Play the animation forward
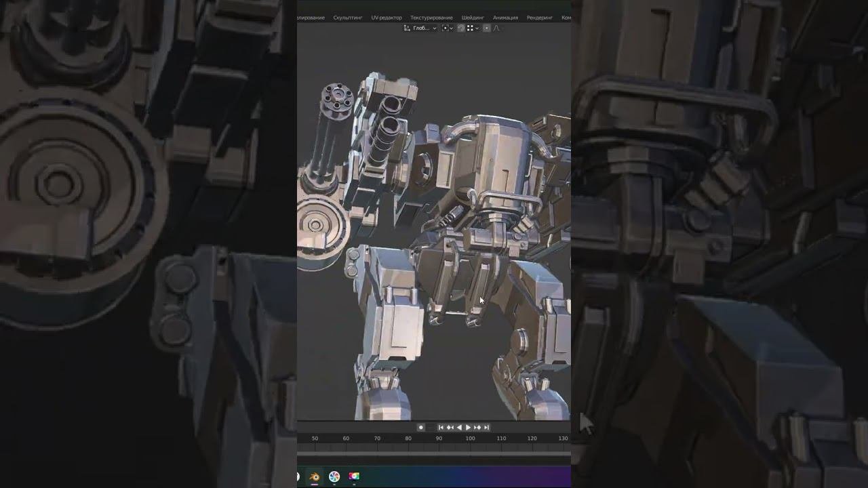The width and height of the screenshot is (868, 488). point(468,427)
